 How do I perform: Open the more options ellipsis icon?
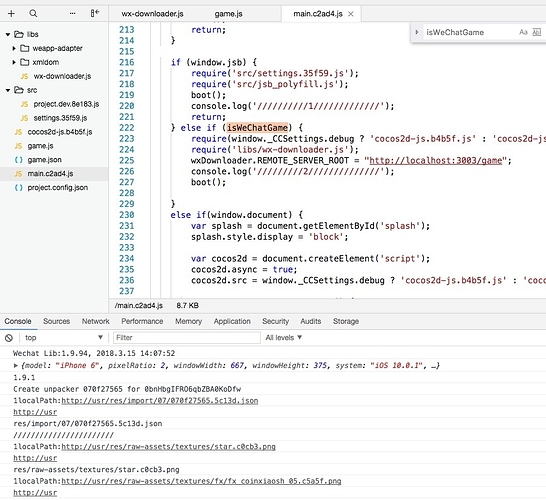72,14
